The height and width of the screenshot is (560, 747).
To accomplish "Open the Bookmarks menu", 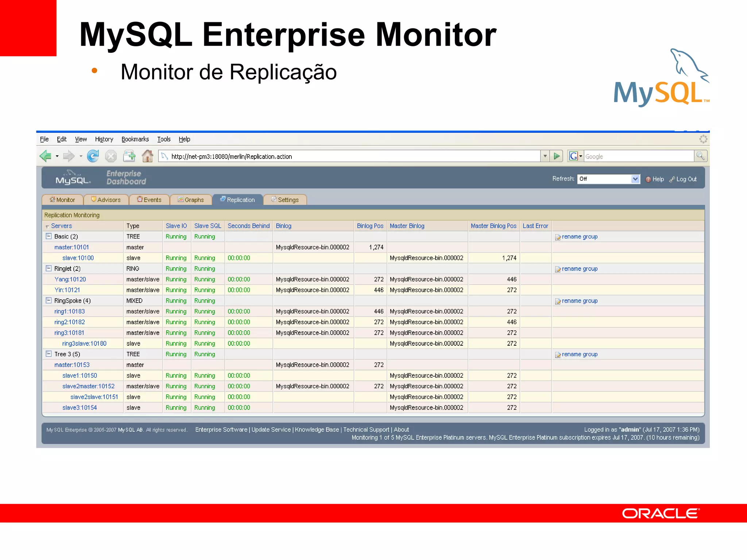I will point(135,139).
